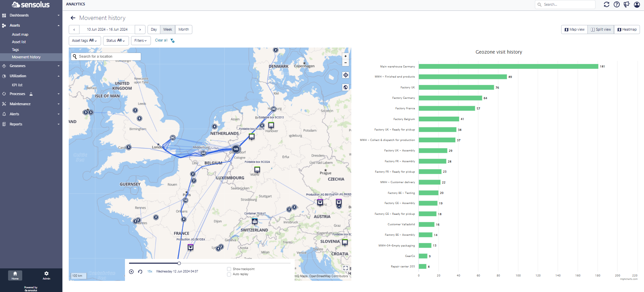The image size is (644, 292).
Task: Go to the next week with the right arrow
Action: coord(140,30)
